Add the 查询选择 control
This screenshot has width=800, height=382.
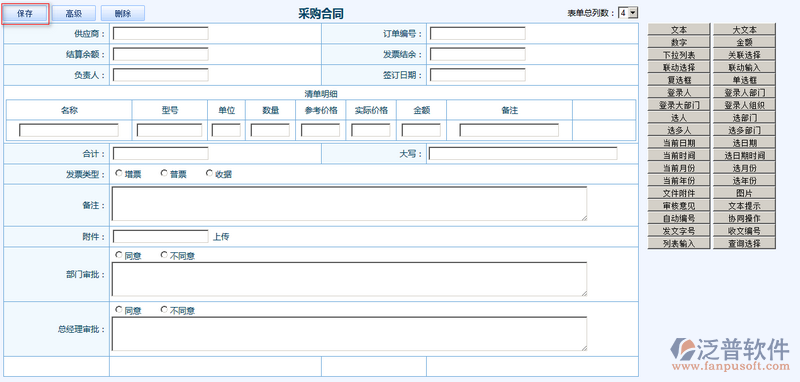tap(744, 243)
